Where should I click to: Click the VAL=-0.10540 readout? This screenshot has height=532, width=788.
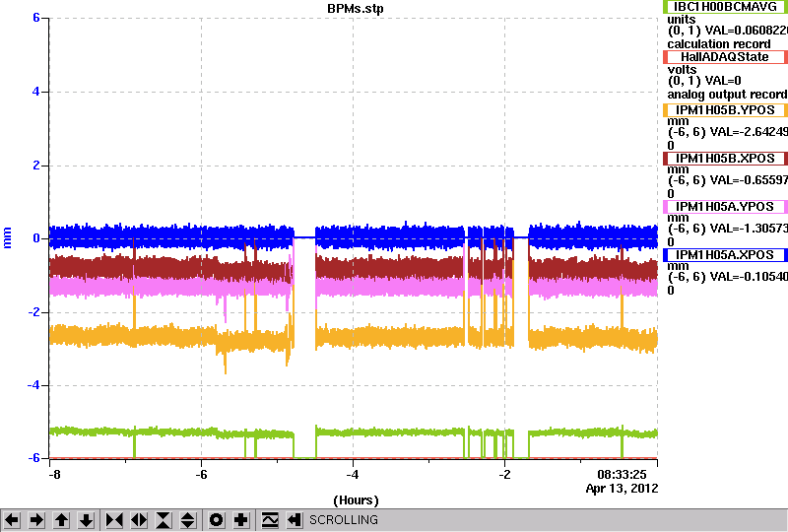(747, 277)
